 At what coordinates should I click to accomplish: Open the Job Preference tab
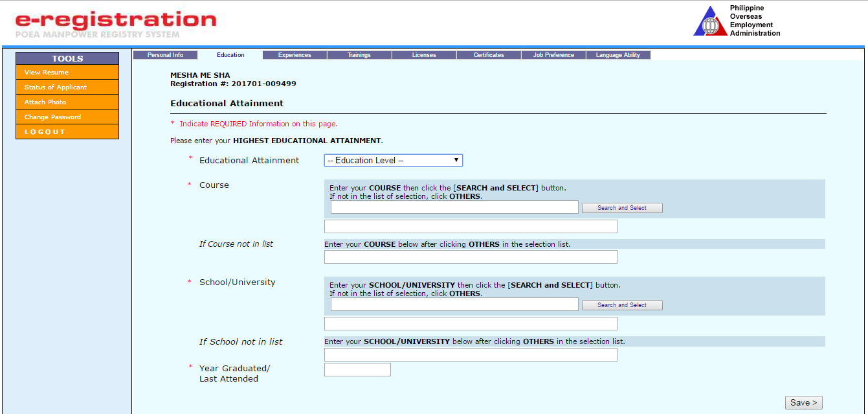tap(553, 54)
